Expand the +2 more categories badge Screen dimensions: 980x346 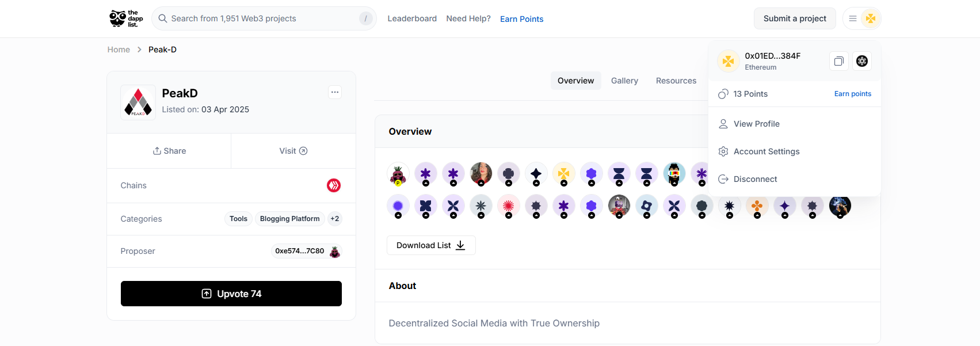point(335,219)
